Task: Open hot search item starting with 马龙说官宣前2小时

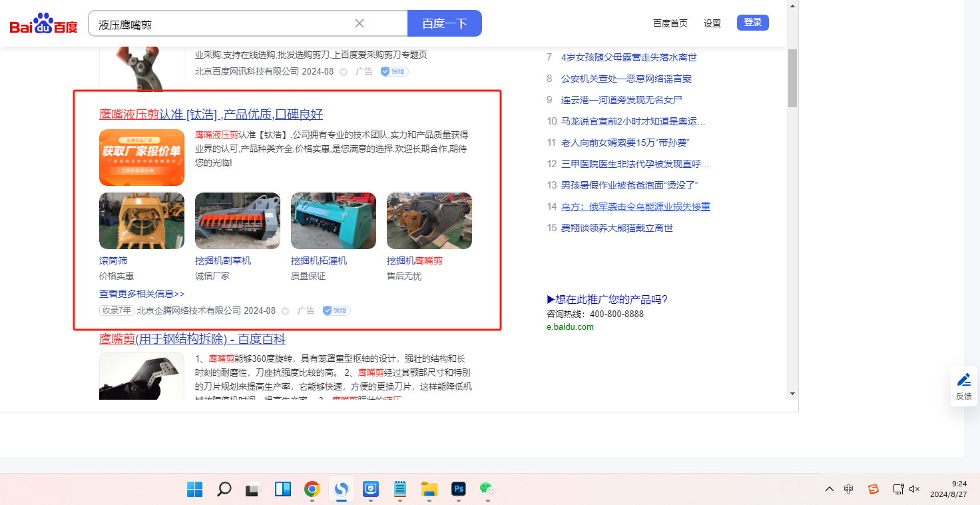Action: (x=633, y=121)
